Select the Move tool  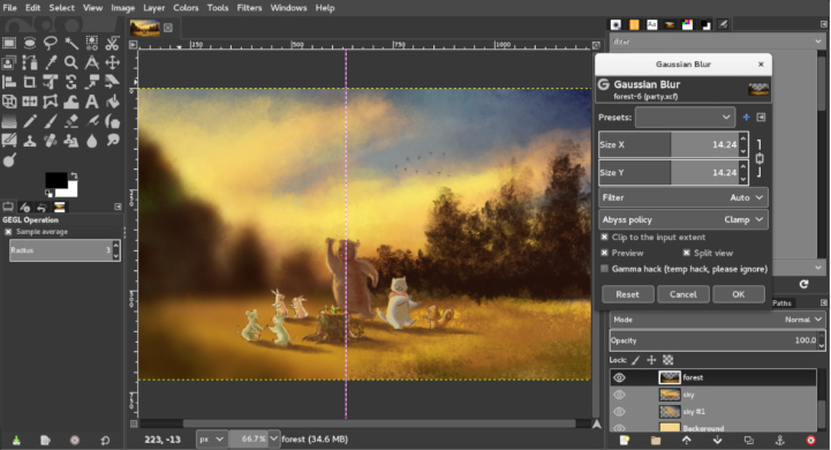(x=112, y=63)
